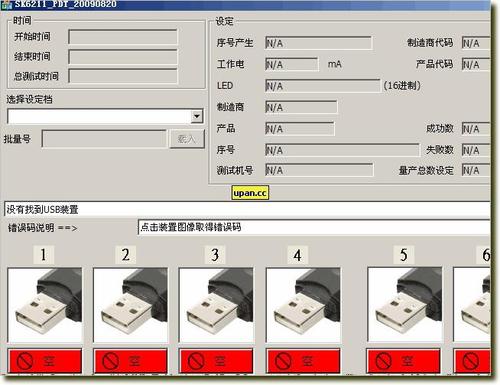Click the 批量号 input field
This screenshot has width=500, height=385.
[x=104, y=139]
